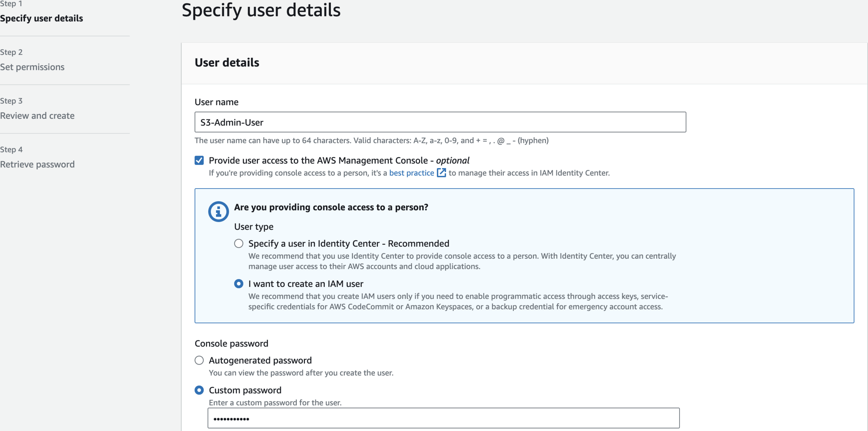Click 'Are you providing console access' heading
The image size is (868, 431).
(331, 207)
